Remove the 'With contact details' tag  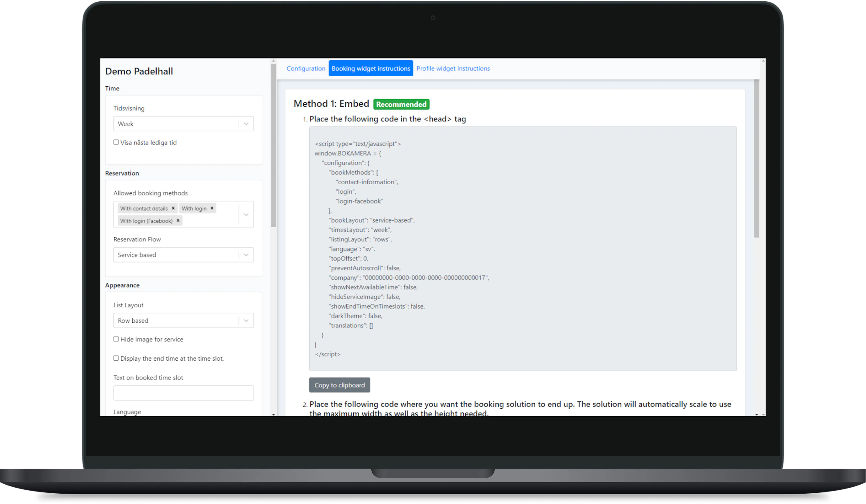[173, 208]
